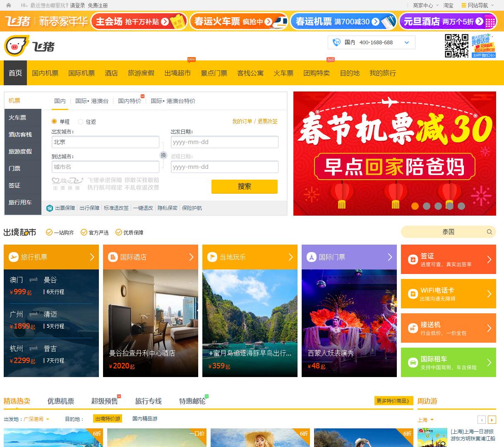
Task: Select the 单程 one-way radio button
Action: coord(54,121)
